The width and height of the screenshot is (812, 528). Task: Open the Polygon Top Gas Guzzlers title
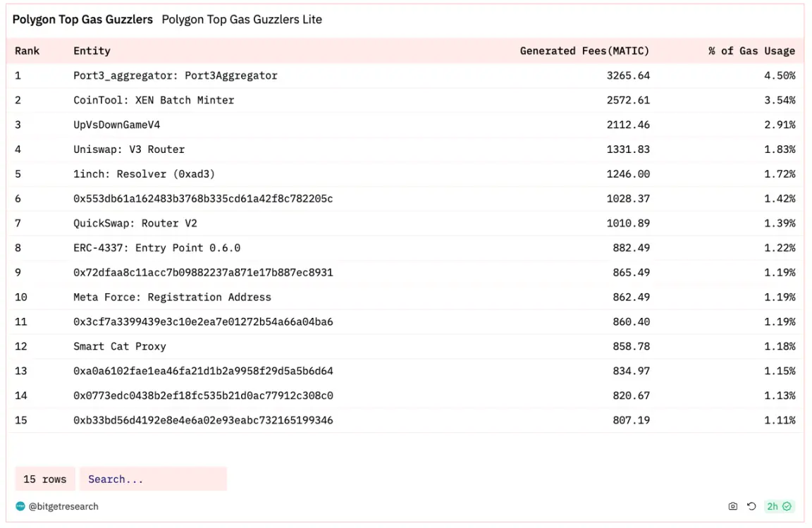click(x=83, y=20)
